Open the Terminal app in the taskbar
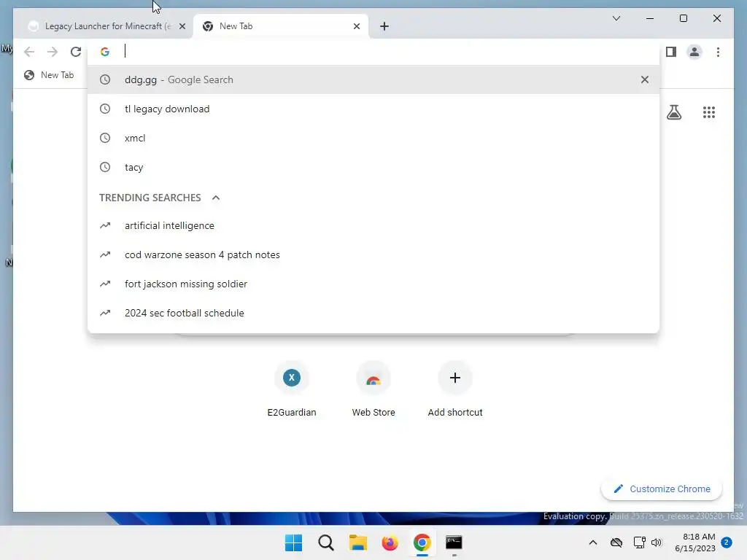Image resolution: width=747 pixels, height=560 pixels. tap(454, 542)
